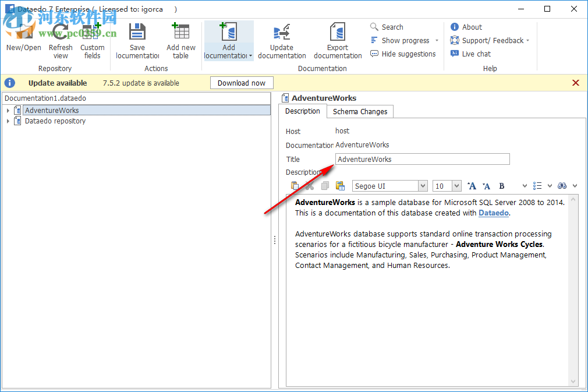This screenshot has width=588, height=392.
Task: Click the Export documentation icon
Action: [337, 33]
